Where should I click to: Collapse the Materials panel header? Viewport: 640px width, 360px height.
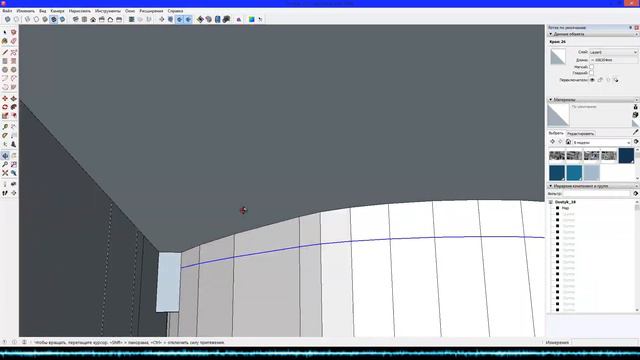pyautogui.click(x=593, y=100)
